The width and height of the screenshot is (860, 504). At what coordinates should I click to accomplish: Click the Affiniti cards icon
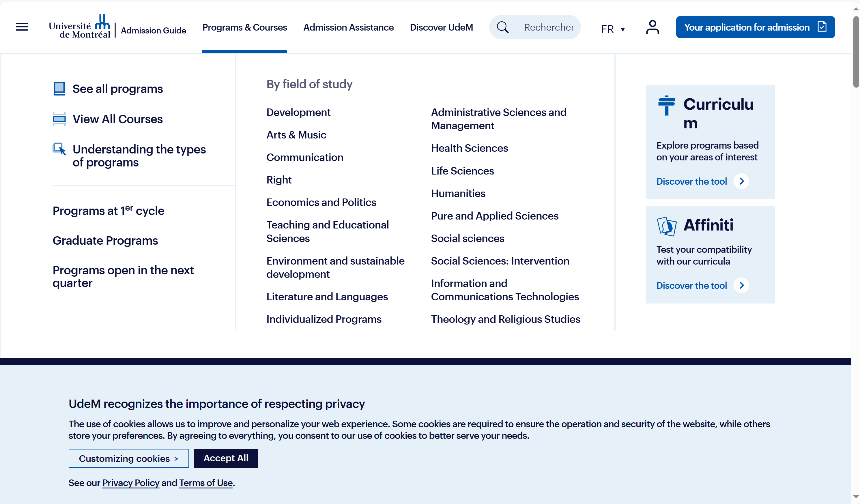coord(666,226)
